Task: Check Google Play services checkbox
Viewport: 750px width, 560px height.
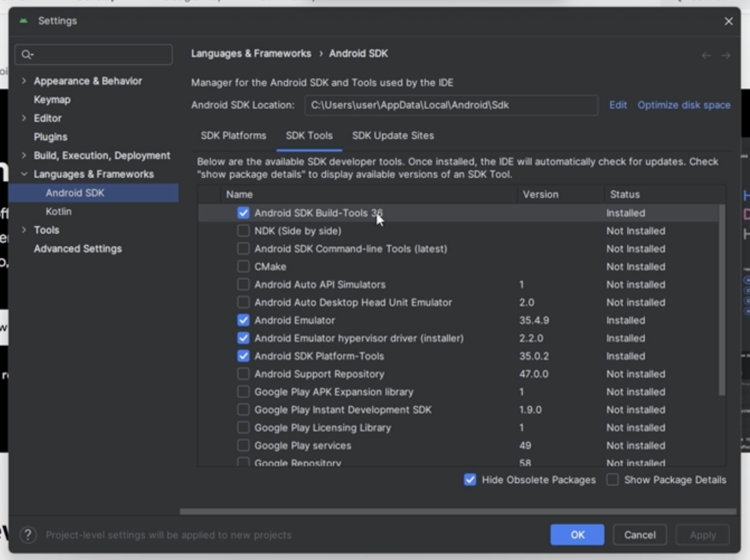Action: [x=243, y=446]
